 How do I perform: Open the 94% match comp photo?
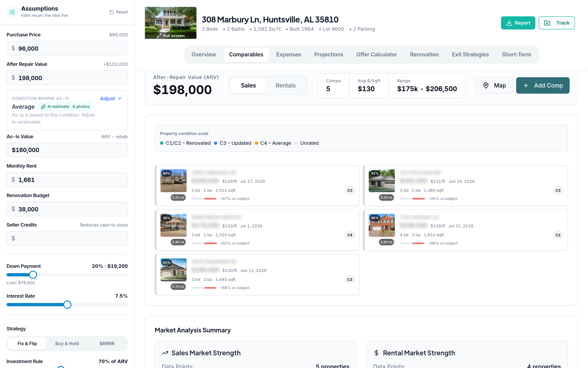(174, 181)
